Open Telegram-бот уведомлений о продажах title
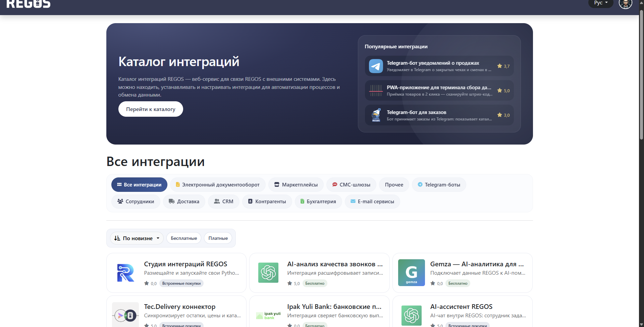The image size is (644, 327). pos(433,63)
